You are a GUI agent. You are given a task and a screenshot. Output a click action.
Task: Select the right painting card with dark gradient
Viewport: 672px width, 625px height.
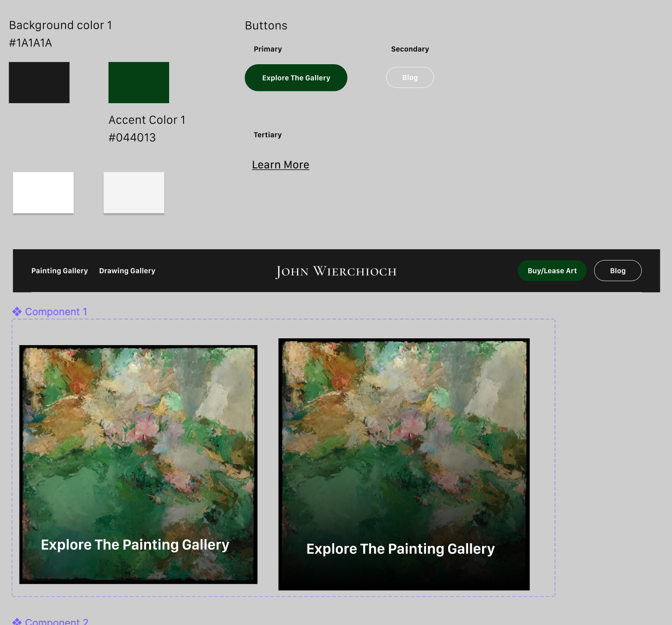tap(404, 464)
